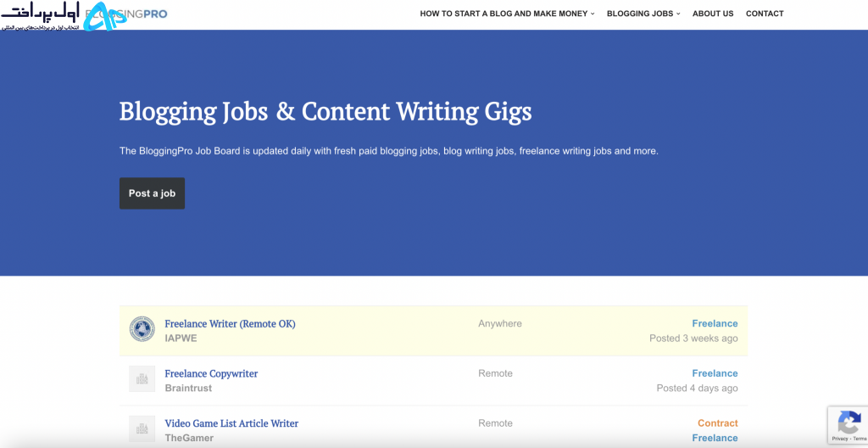Open Freelance Writer (Remote OK) listing
This screenshot has width=868, height=448.
[x=231, y=324]
